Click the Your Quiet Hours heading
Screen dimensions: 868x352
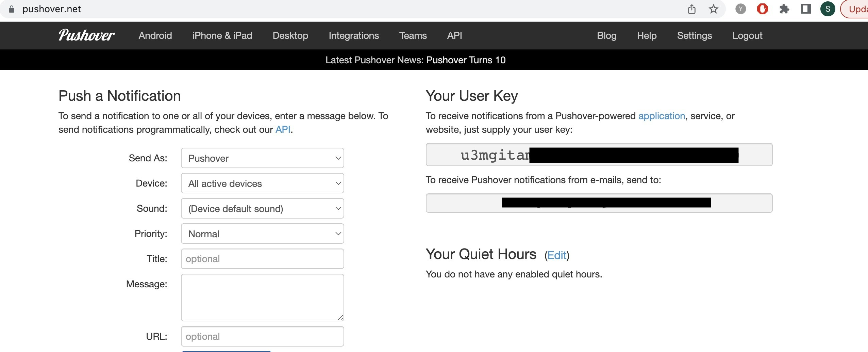click(481, 254)
